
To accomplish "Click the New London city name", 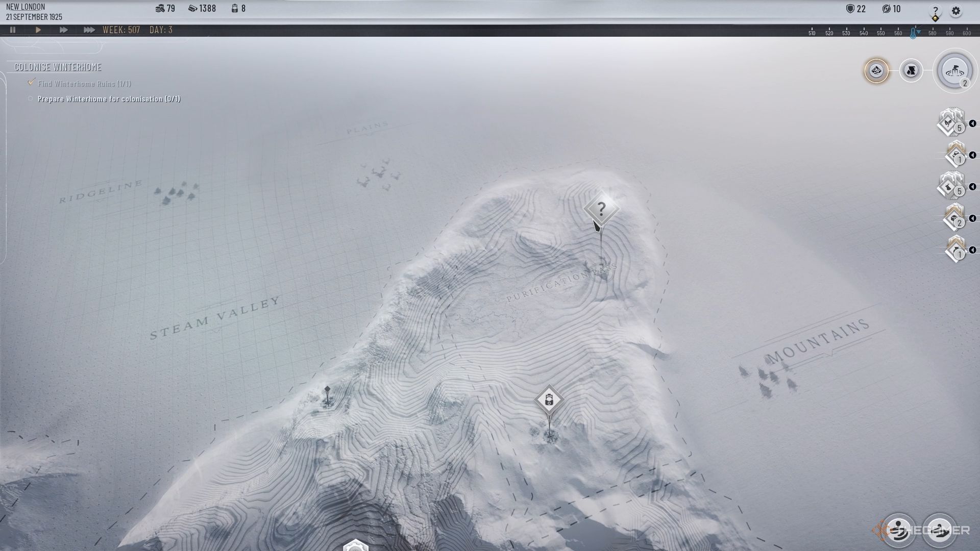I will 26,7.
